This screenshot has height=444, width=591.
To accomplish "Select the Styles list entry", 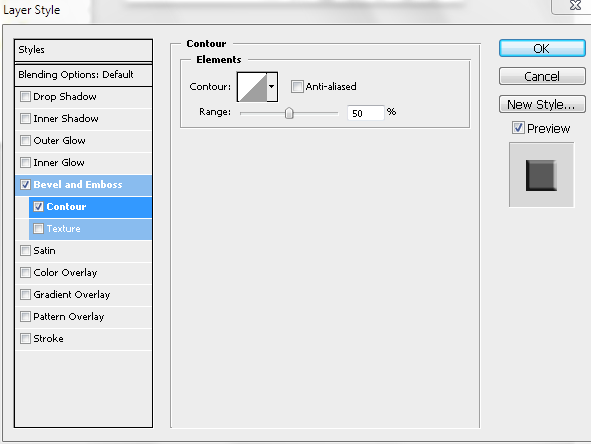I will coord(83,50).
